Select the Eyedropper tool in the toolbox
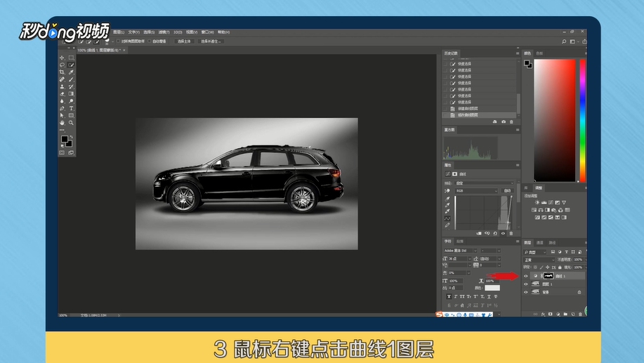This screenshot has height=363, width=644. click(x=71, y=72)
